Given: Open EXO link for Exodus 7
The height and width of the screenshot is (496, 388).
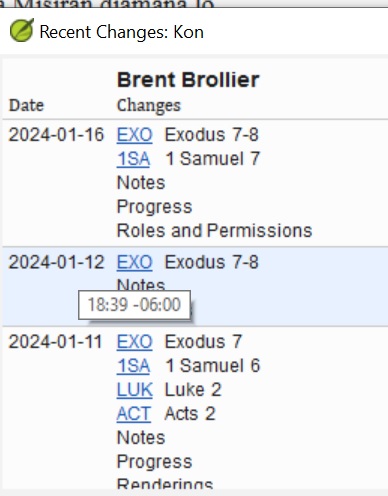Looking at the screenshot, I should pyautogui.click(x=134, y=342).
